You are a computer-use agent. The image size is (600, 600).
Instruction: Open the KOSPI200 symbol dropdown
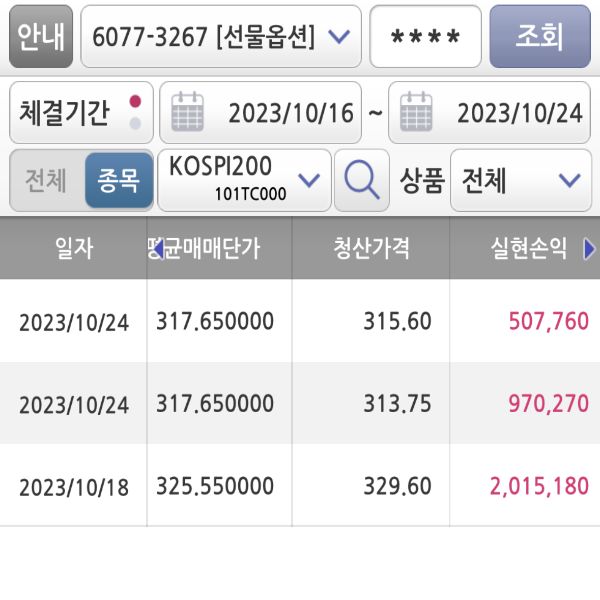(x=310, y=180)
